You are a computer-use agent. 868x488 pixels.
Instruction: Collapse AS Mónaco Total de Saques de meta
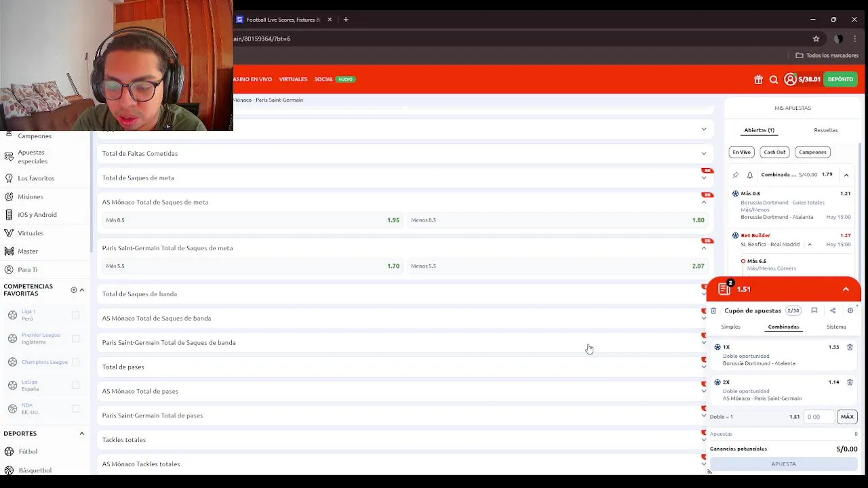pyautogui.click(x=405, y=202)
